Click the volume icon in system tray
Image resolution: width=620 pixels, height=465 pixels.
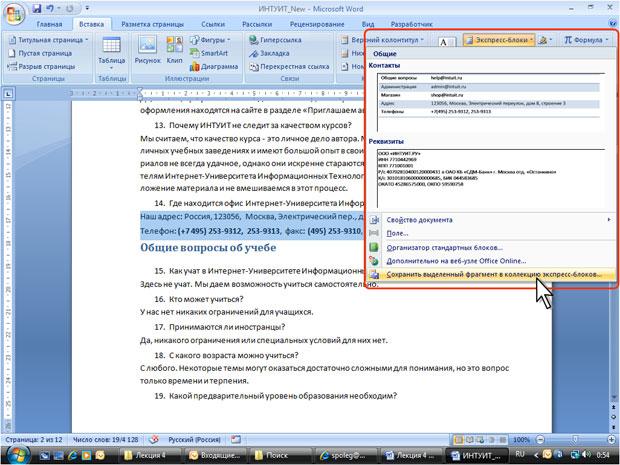click(x=587, y=455)
